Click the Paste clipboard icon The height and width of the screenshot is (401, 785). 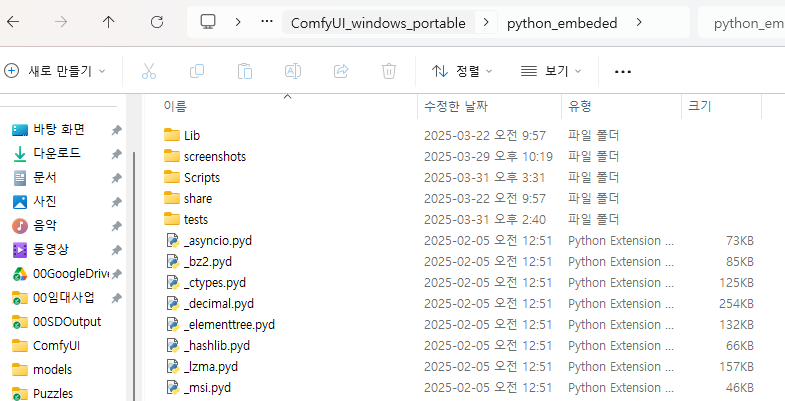click(x=245, y=71)
